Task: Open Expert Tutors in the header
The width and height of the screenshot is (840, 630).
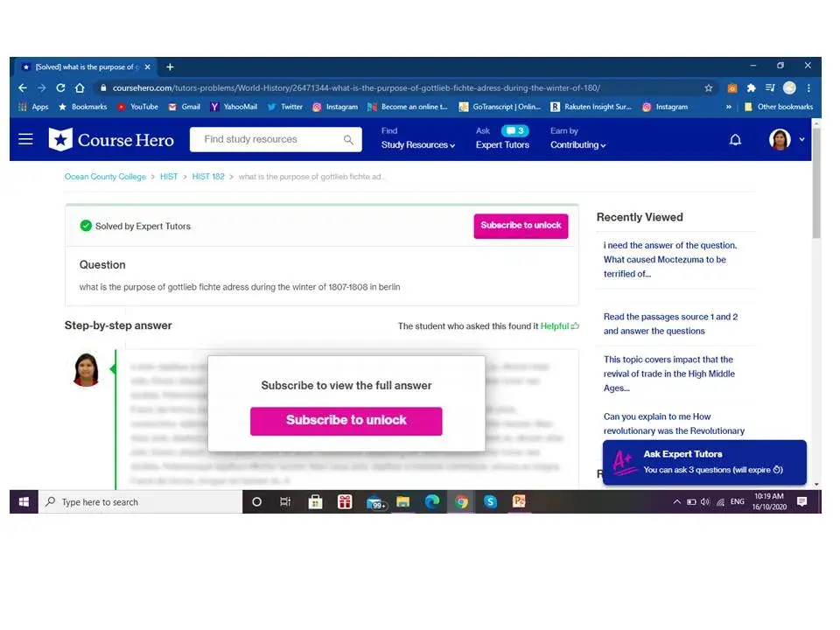Action: coord(502,145)
